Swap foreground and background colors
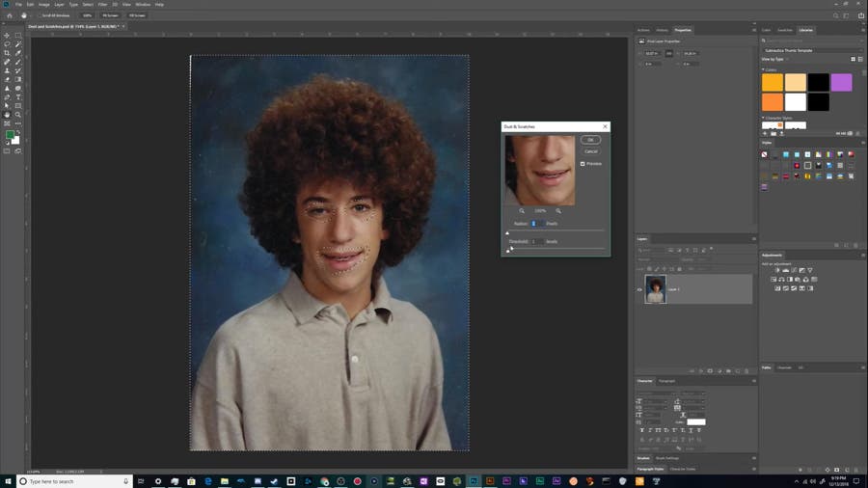 pyautogui.click(x=17, y=132)
